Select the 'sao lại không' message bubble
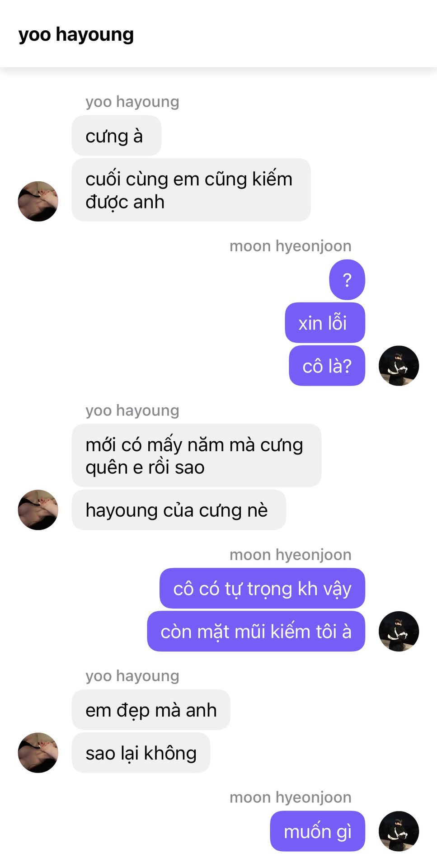437x868 pixels. pos(141,752)
